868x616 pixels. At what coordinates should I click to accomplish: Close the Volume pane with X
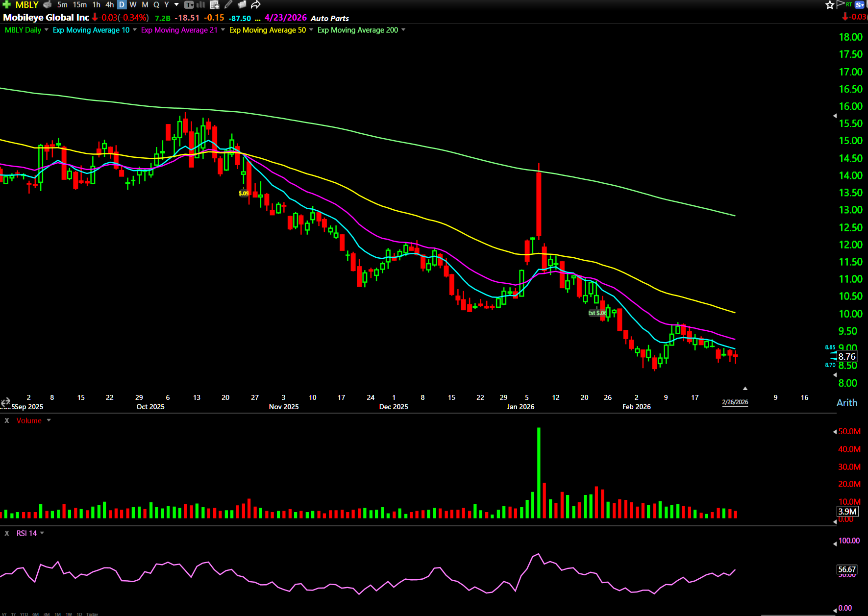(7, 420)
